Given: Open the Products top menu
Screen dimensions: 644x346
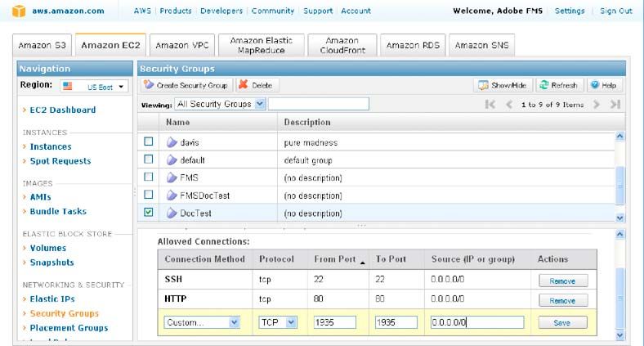Looking at the screenshot, I should pos(176,11).
